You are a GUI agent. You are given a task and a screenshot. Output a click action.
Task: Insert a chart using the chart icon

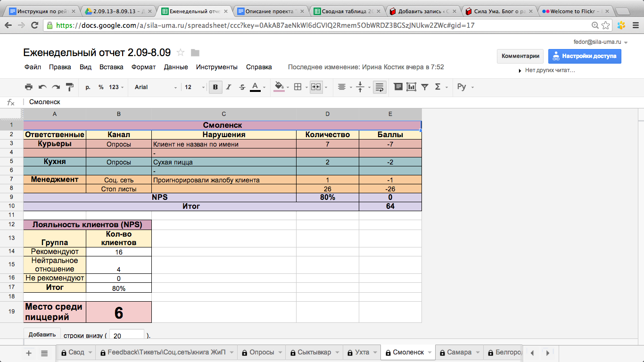tap(411, 87)
